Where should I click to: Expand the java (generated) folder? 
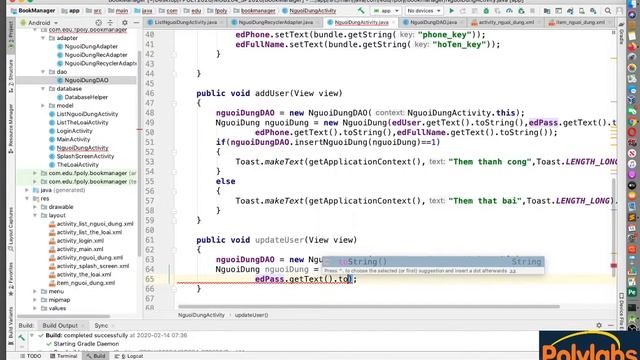pos(27,190)
